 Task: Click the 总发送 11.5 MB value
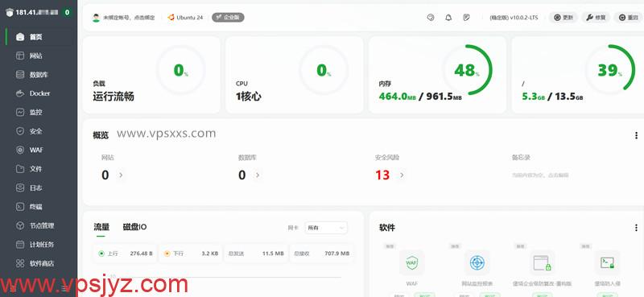pos(273,254)
